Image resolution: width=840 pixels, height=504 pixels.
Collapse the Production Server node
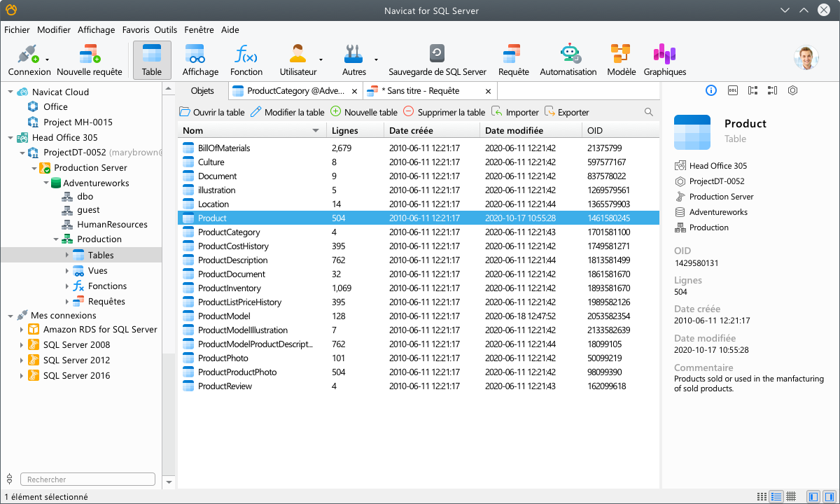click(34, 168)
